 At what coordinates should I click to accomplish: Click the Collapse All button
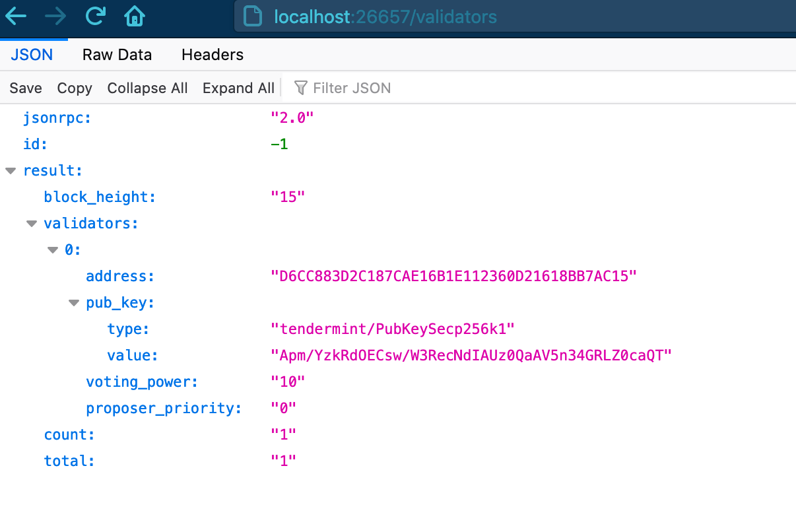[147, 88]
